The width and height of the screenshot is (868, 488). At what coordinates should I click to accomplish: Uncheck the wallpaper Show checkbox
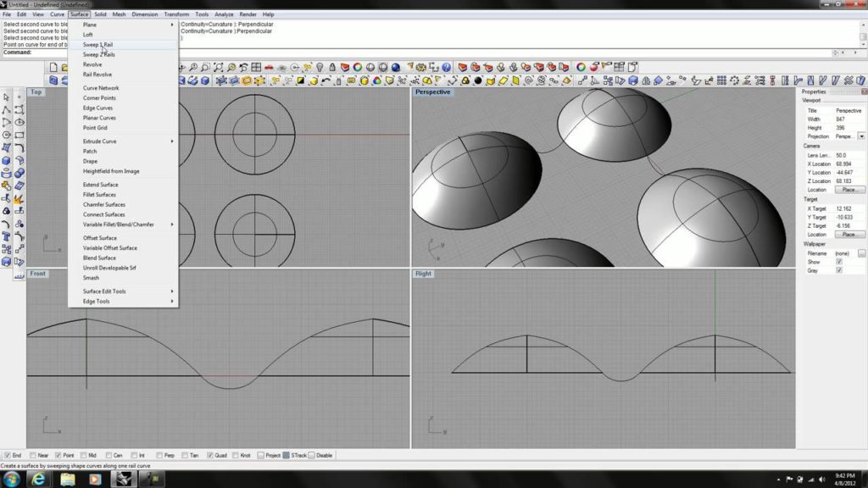pyautogui.click(x=839, y=262)
